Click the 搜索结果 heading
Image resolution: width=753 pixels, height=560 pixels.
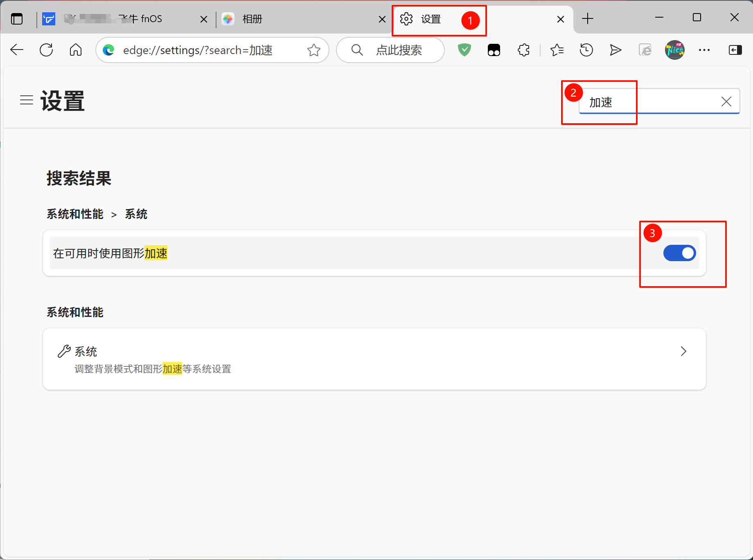pos(79,178)
